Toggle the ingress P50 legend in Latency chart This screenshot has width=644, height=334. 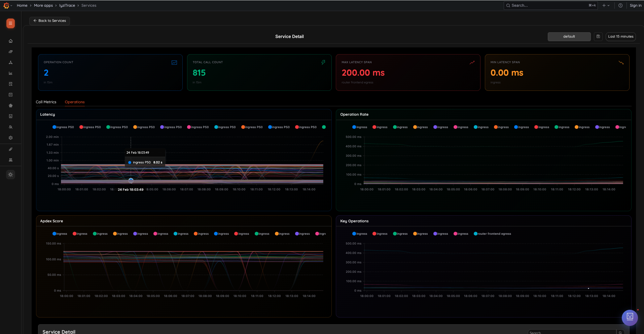click(x=63, y=127)
